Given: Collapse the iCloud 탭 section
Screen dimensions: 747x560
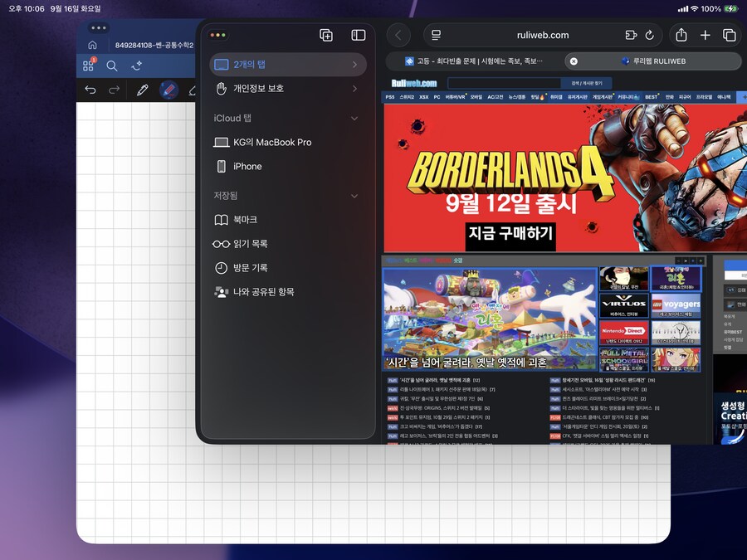Looking at the screenshot, I should tap(354, 118).
